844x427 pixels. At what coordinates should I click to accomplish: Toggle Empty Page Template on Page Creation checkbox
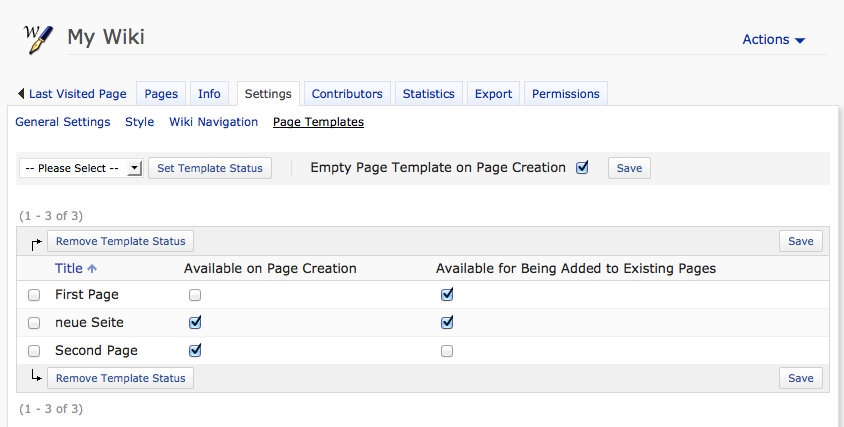pyautogui.click(x=582, y=168)
